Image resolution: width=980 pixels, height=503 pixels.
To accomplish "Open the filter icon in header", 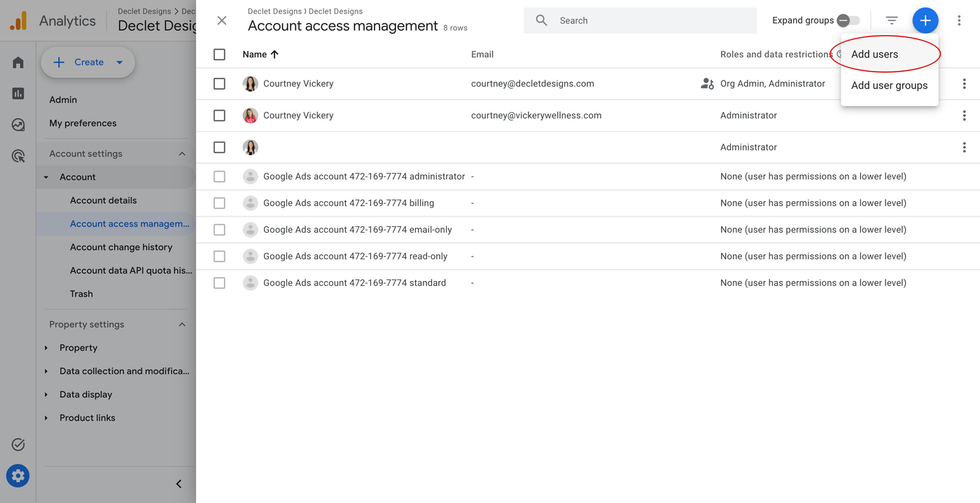I will coord(891,21).
